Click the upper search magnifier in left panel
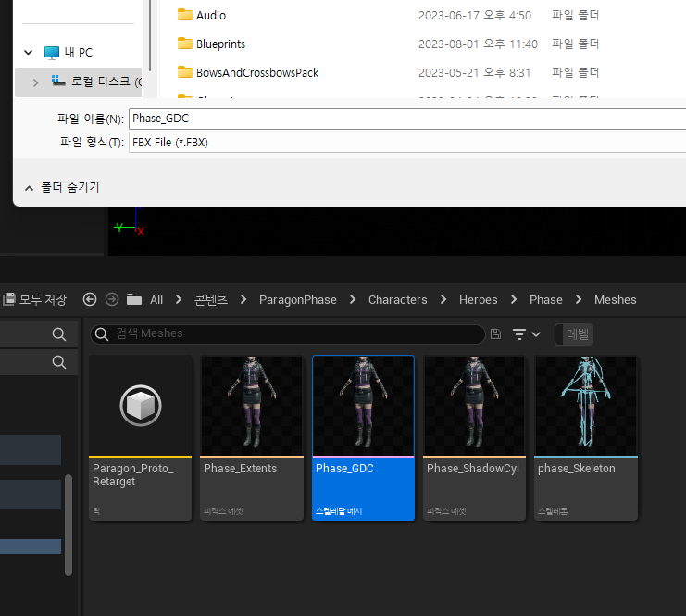 pos(59,334)
